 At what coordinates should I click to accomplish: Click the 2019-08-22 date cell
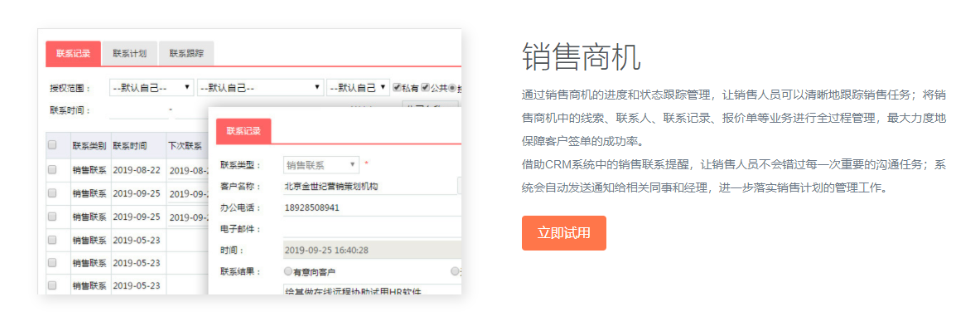click(136, 169)
